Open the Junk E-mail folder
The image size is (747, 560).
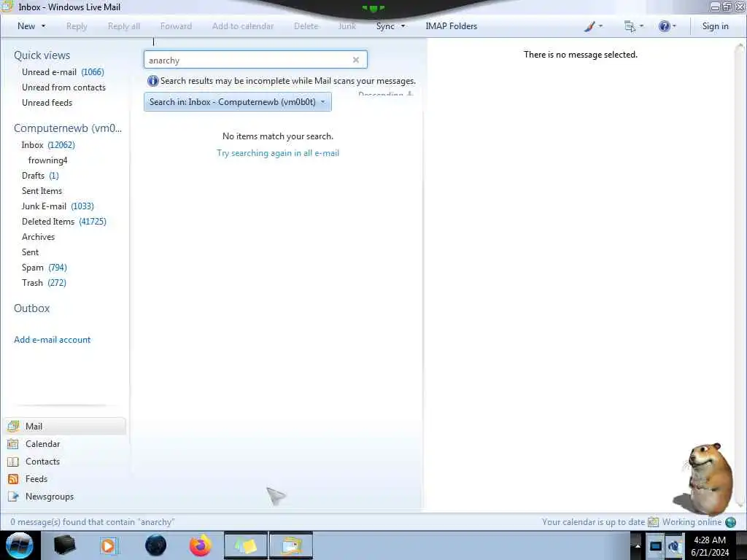tap(58, 206)
